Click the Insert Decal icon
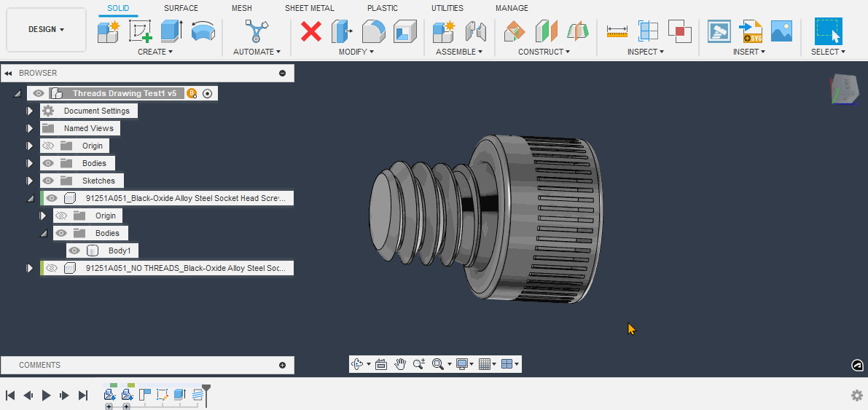The width and height of the screenshot is (868, 410). point(719,31)
